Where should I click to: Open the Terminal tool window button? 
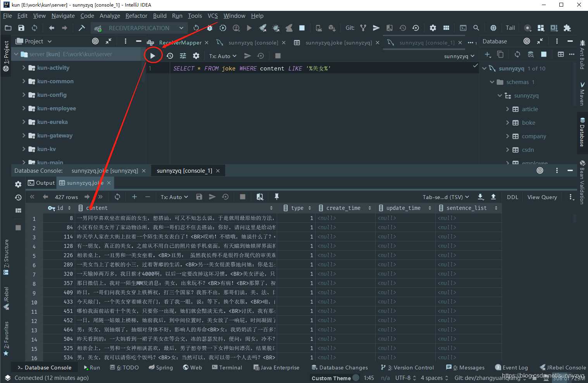(227, 368)
